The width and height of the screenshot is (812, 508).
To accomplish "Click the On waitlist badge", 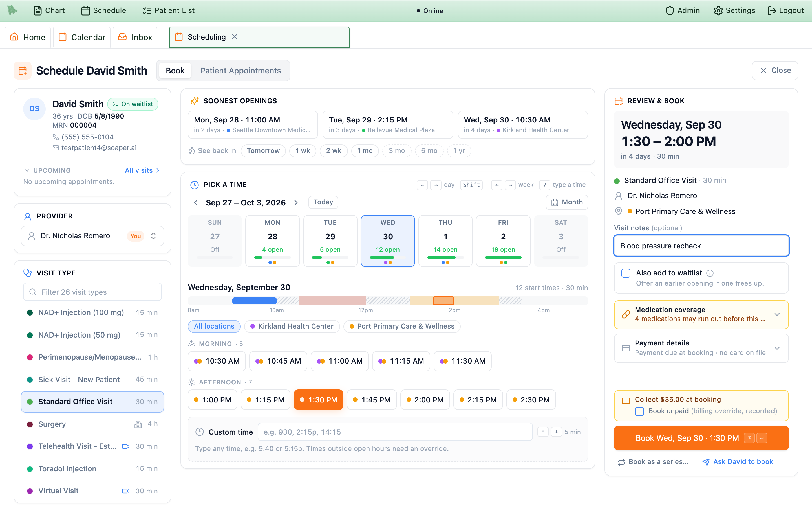I will [133, 104].
